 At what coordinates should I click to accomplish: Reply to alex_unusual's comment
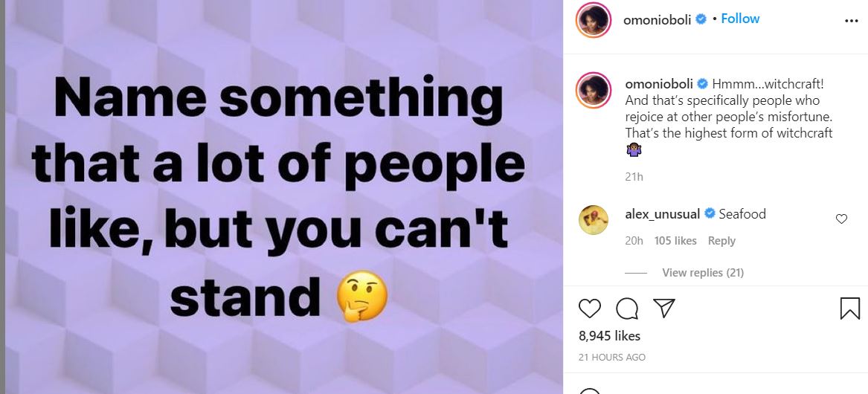(x=721, y=240)
